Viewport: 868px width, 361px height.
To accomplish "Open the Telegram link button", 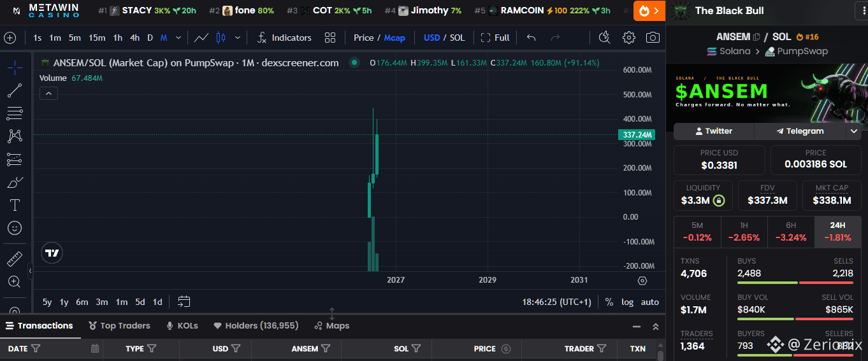I will (x=800, y=131).
